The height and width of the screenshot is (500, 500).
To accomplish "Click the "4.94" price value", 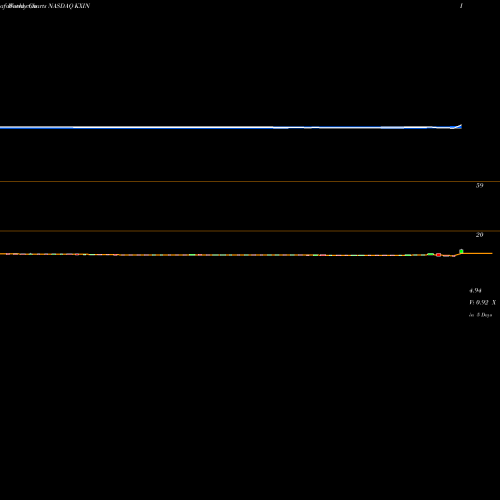I will point(475,291).
